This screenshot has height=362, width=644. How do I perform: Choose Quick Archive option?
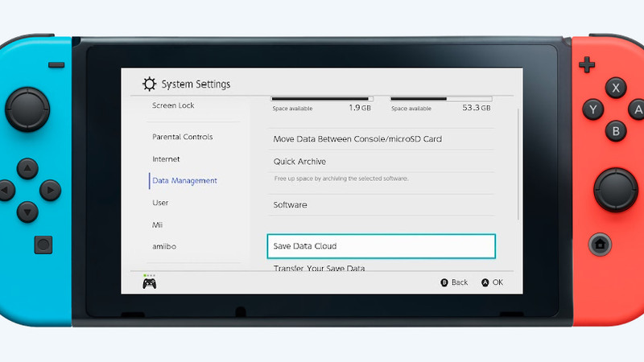pyautogui.click(x=299, y=162)
